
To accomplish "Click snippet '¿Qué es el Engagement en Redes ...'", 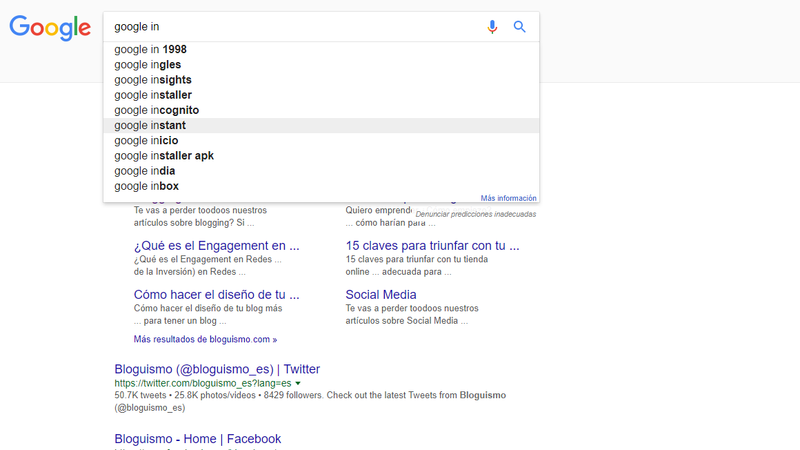I will tap(207, 259).
